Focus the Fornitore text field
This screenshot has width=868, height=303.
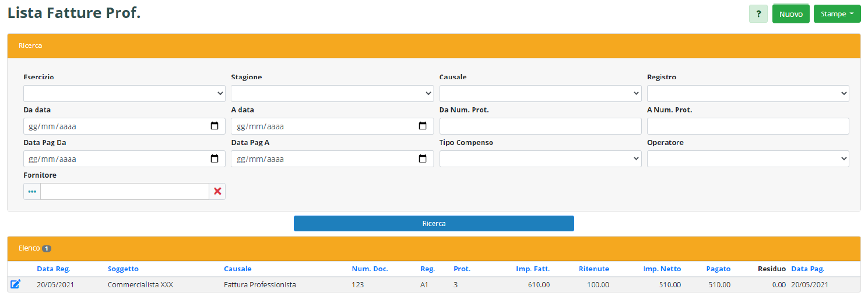tap(124, 192)
